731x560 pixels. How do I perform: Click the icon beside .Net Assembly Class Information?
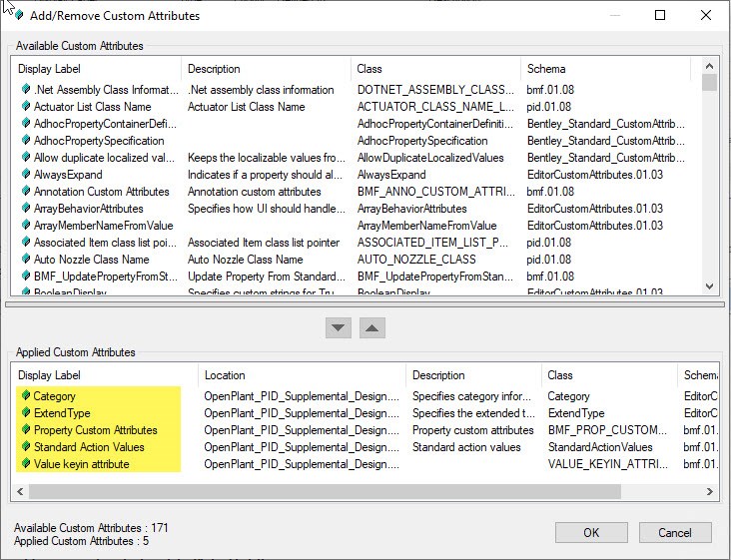26,89
